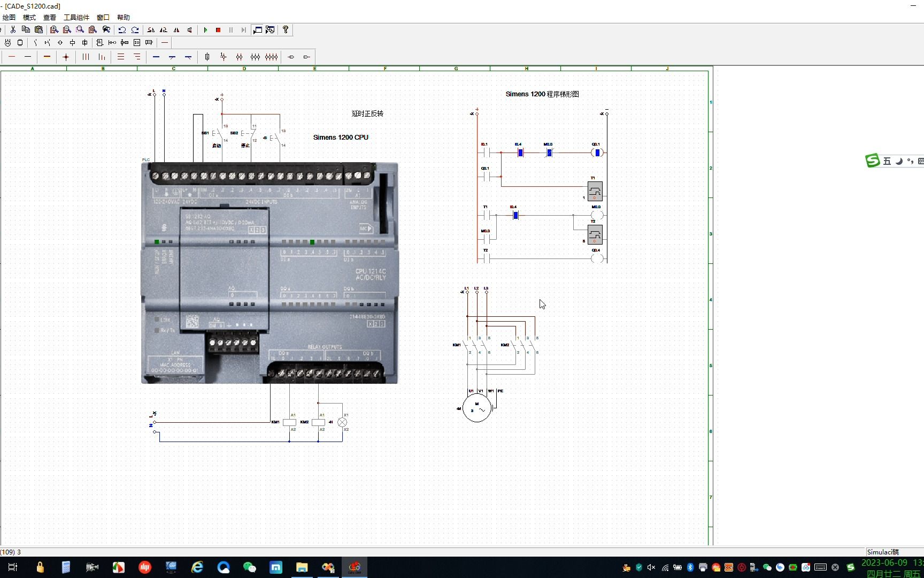This screenshot has width=924, height=578.
Task: Stop simulation with red square button
Action: click(218, 30)
